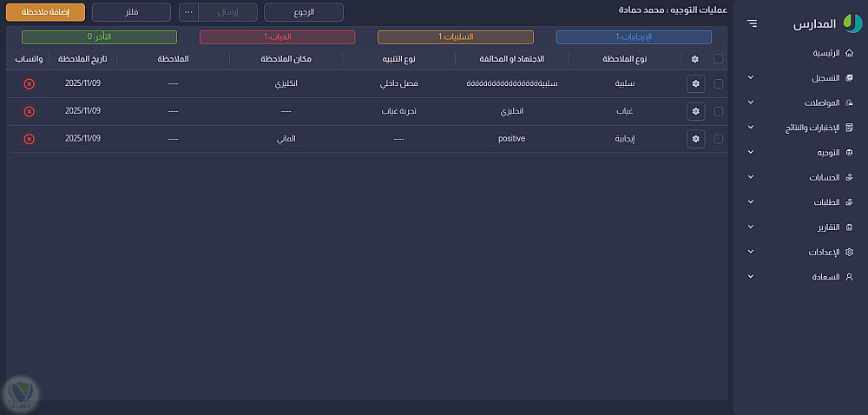Click the red الغياب 1 counter badge
This screenshot has width=868, height=415.
[277, 37]
